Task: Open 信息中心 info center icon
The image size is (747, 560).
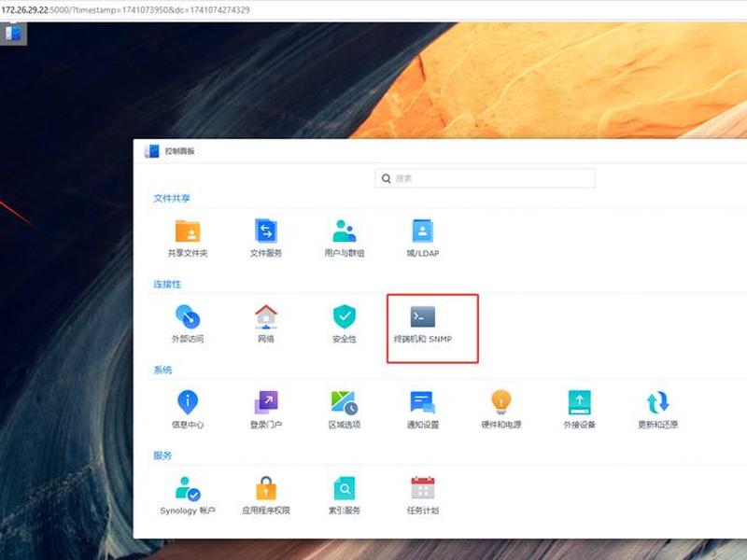Action: click(x=188, y=402)
